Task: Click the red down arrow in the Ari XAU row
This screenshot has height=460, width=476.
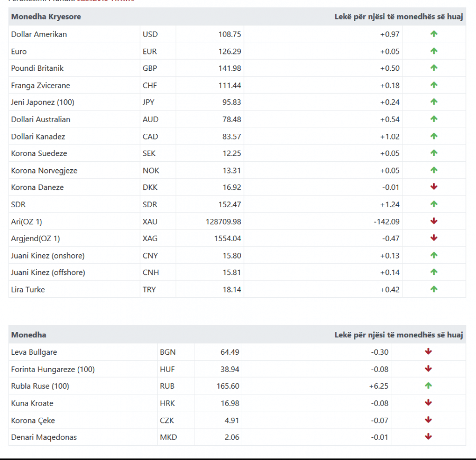Action: [x=434, y=221]
